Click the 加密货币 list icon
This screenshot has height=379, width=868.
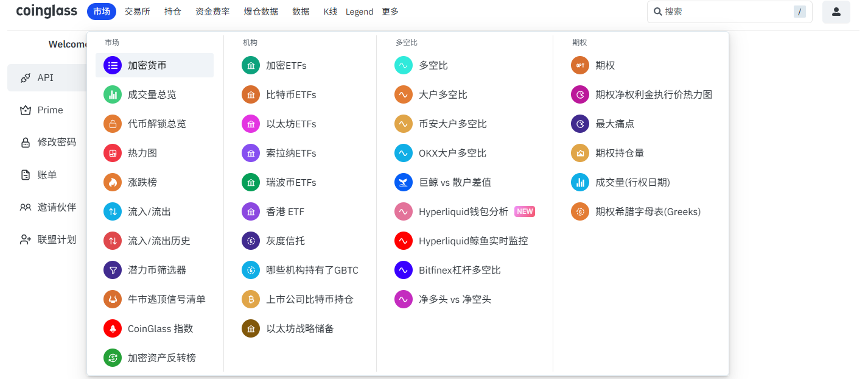(x=113, y=65)
